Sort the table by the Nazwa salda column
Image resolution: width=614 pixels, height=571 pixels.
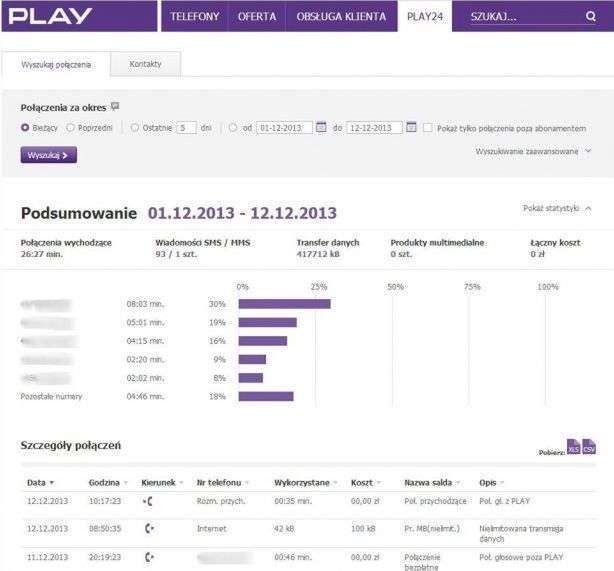click(432, 483)
